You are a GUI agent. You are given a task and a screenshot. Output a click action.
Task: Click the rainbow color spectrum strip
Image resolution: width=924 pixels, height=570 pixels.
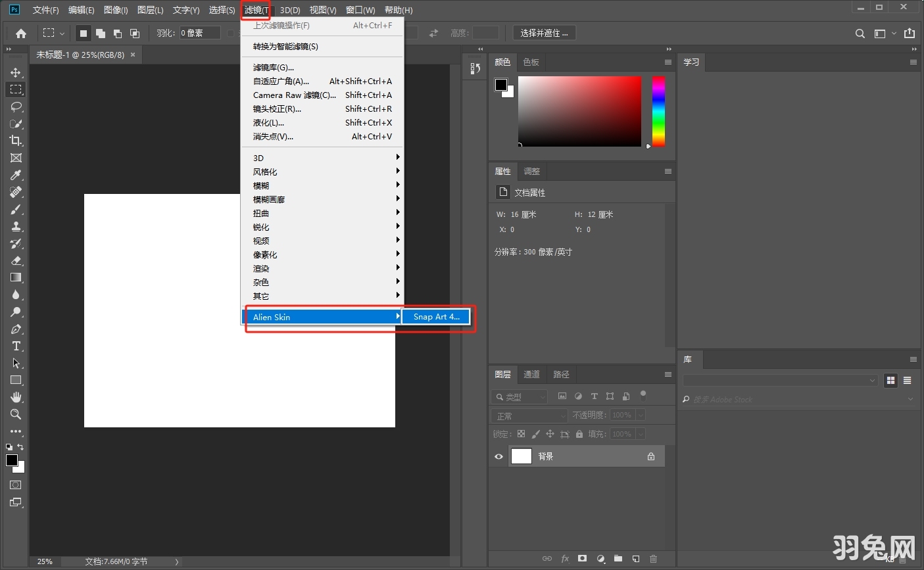click(x=658, y=112)
